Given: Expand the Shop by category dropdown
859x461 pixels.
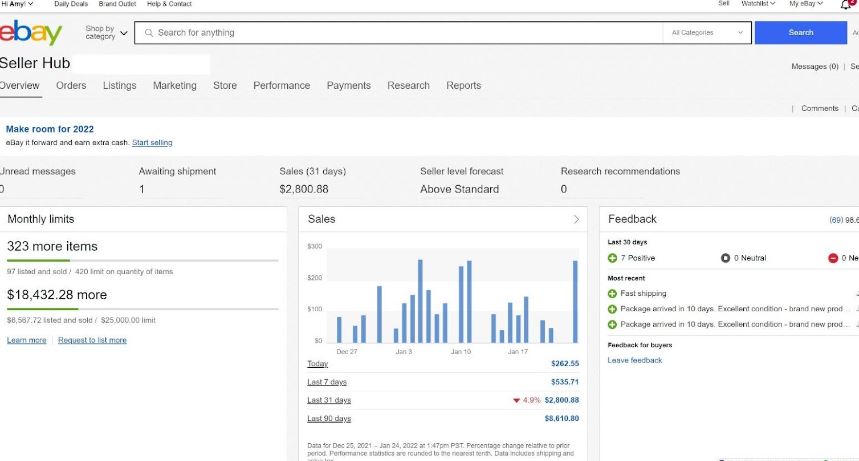Looking at the screenshot, I should [x=106, y=32].
